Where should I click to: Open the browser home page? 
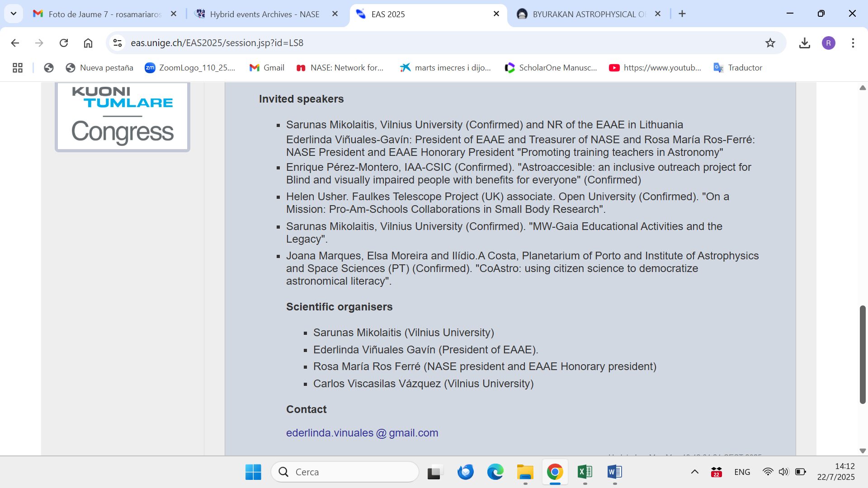[x=88, y=43]
